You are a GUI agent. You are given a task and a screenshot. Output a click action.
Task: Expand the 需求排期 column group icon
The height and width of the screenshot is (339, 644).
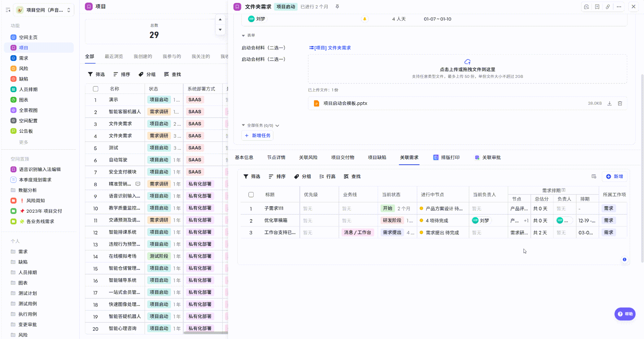tap(564, 190)
